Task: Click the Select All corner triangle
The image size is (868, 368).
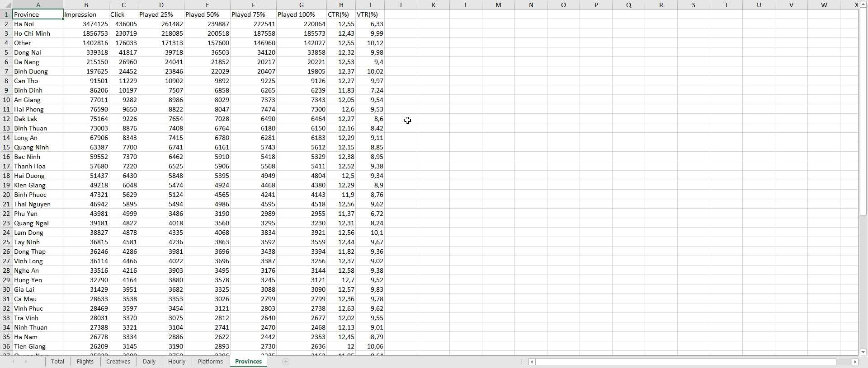Action: [x=6, y=5]
